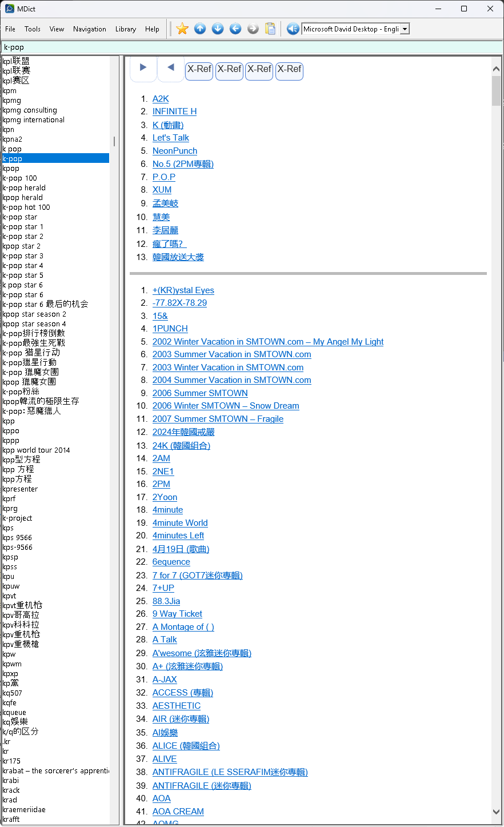Click the grey forward arrow icon
504x827 pixels.
253,29
